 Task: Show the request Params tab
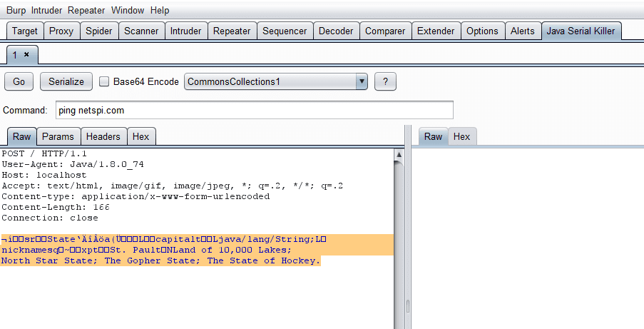click(x=58, y=137)
